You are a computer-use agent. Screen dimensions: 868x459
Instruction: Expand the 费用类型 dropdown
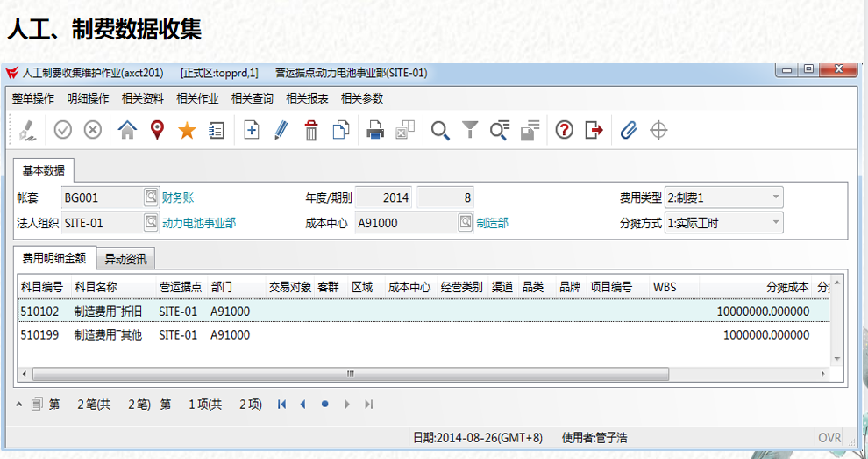click(x=776, y=197)
